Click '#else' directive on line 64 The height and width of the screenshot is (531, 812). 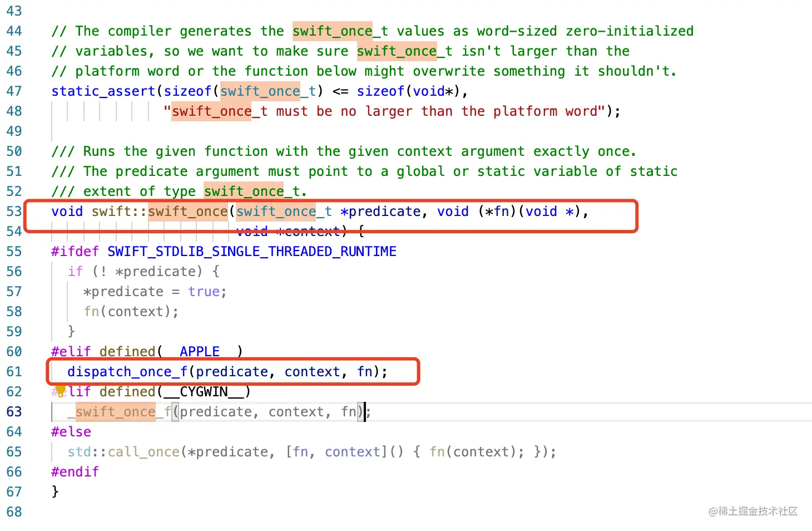click(71, 432)
